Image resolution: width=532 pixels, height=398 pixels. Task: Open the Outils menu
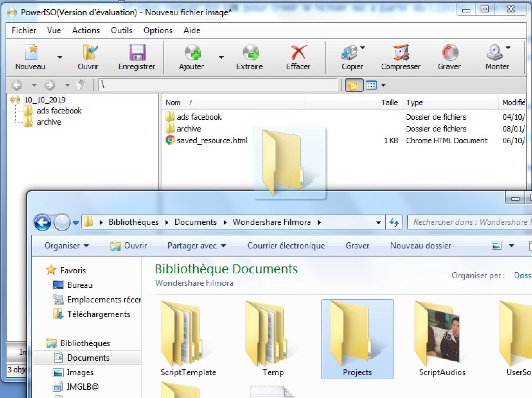click(122, 30)
